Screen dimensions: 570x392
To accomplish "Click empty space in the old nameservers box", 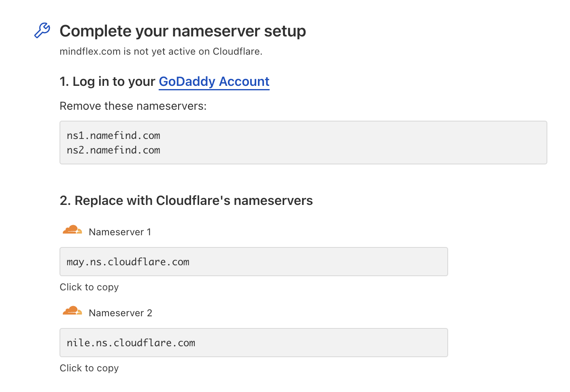I will (352, 143).
